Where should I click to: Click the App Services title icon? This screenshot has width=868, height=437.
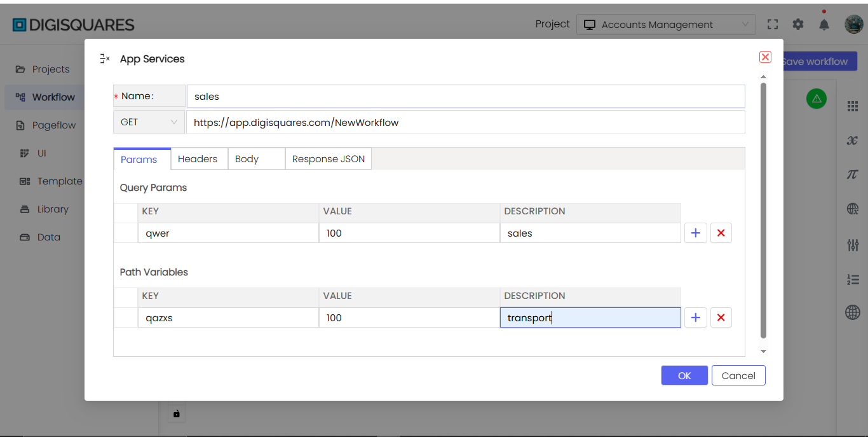(x=105, y=59)
